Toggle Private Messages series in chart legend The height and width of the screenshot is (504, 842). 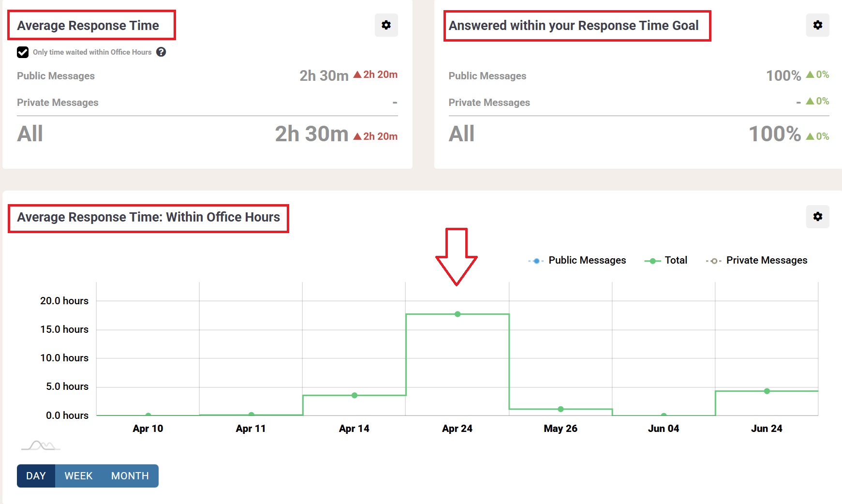(756, 260)
